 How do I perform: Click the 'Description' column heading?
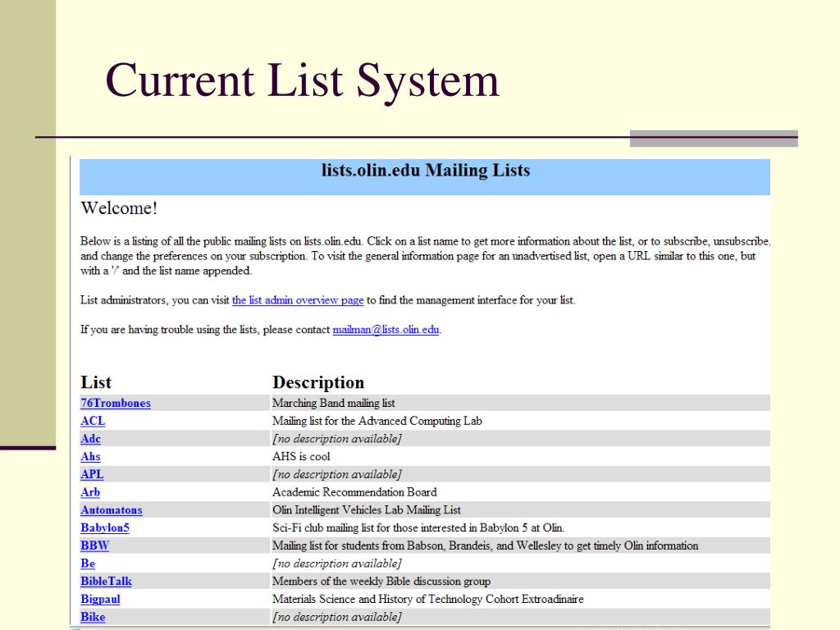318,382
